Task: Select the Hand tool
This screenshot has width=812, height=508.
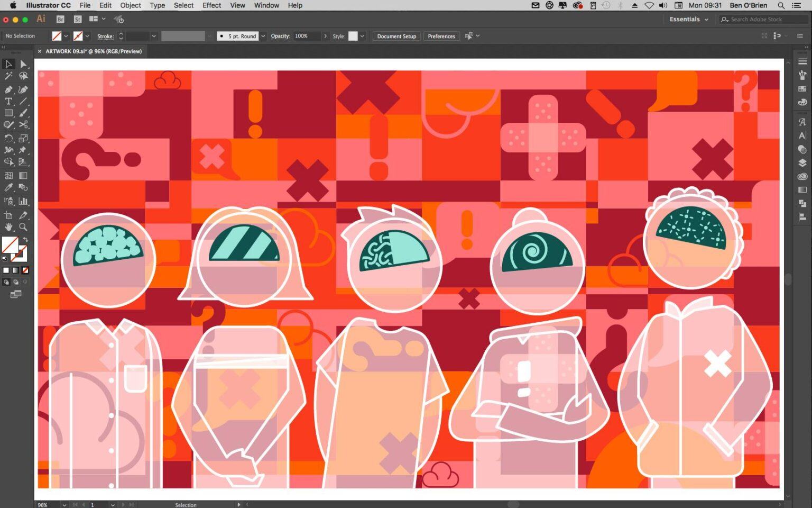Action: [x=8, y=227]
